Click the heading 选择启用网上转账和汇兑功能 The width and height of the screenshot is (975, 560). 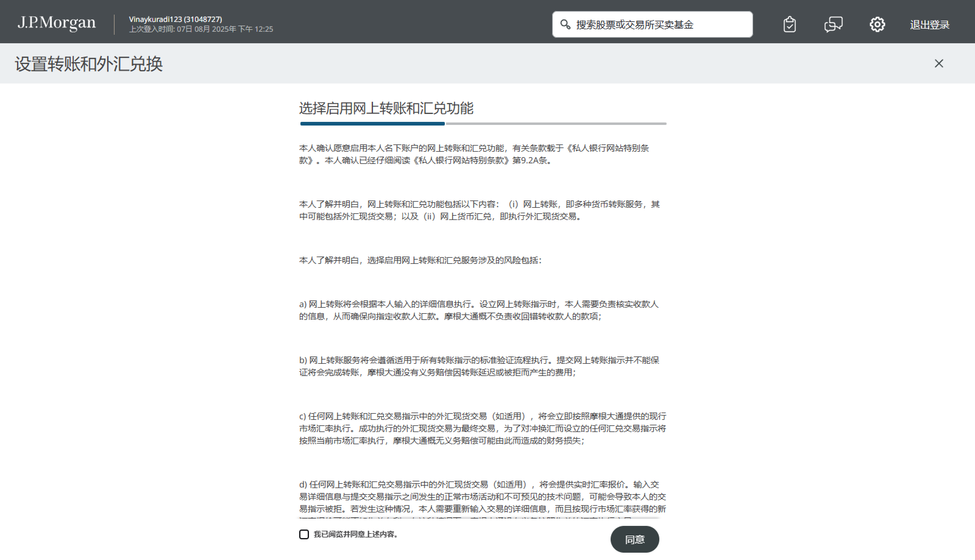386,108
